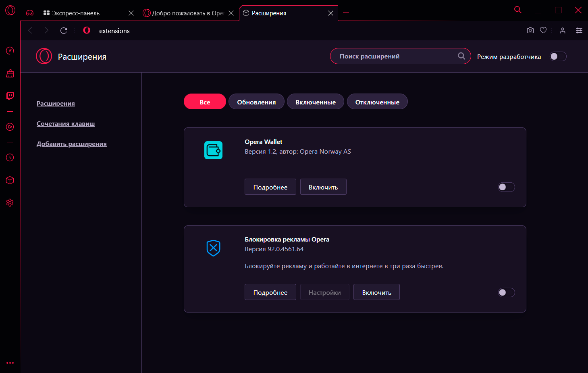Open sidebar setup three-dots menu
Image resolution: width=588 pixels, height=373 pixels.
click(x=10, y=363)
